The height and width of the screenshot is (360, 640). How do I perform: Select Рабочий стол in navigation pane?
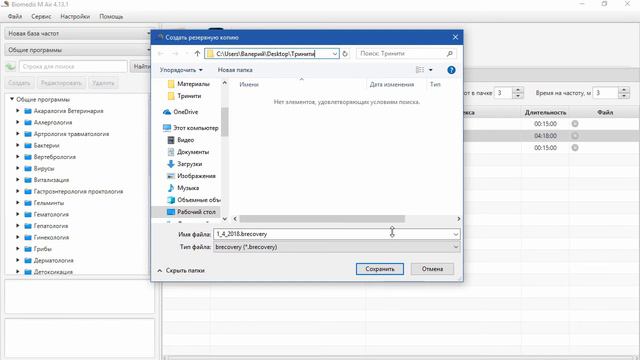pyautogui.click(x=191, y=212)
